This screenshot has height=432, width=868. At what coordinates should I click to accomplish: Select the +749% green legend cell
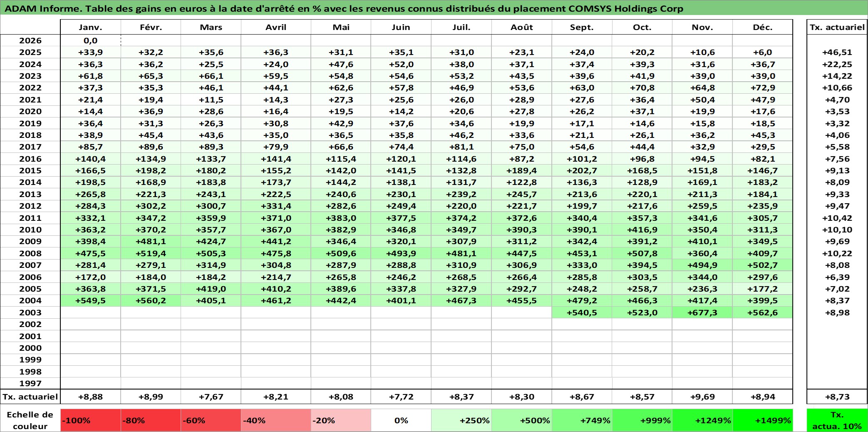point(582,420)
